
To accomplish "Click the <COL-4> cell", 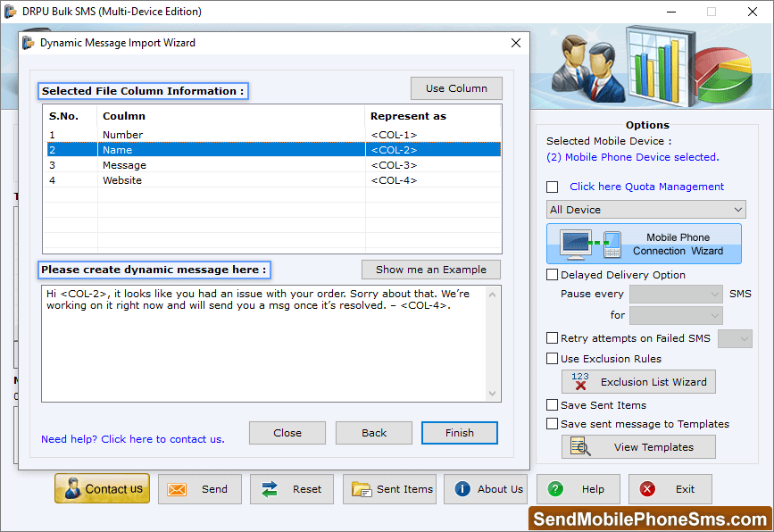I will pos(394,180).
